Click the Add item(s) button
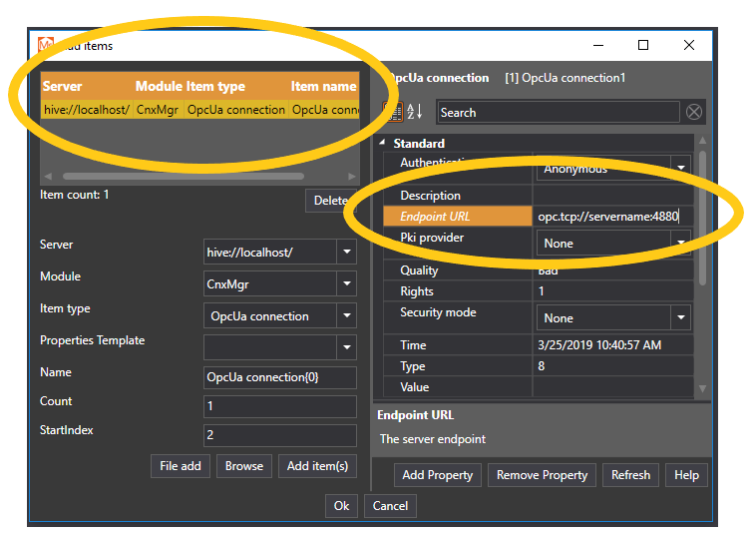Viewport: 756px width, 536px height. (317, 466)
